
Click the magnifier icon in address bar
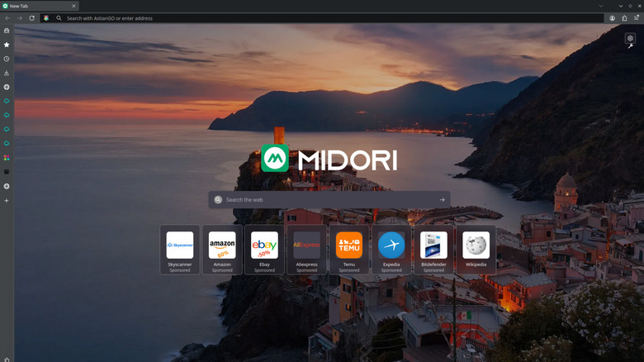point(59,18)
